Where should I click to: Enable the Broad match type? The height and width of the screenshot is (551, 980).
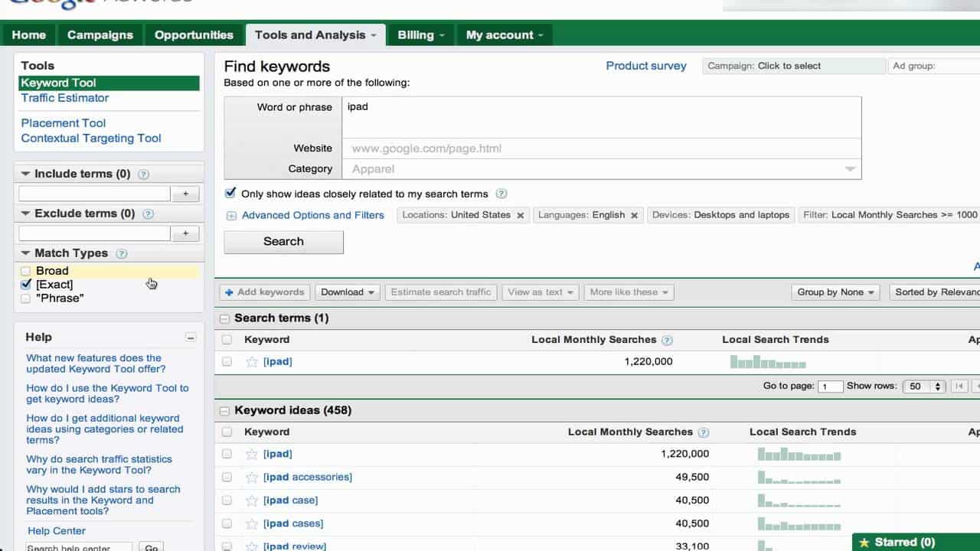(25, 270)
